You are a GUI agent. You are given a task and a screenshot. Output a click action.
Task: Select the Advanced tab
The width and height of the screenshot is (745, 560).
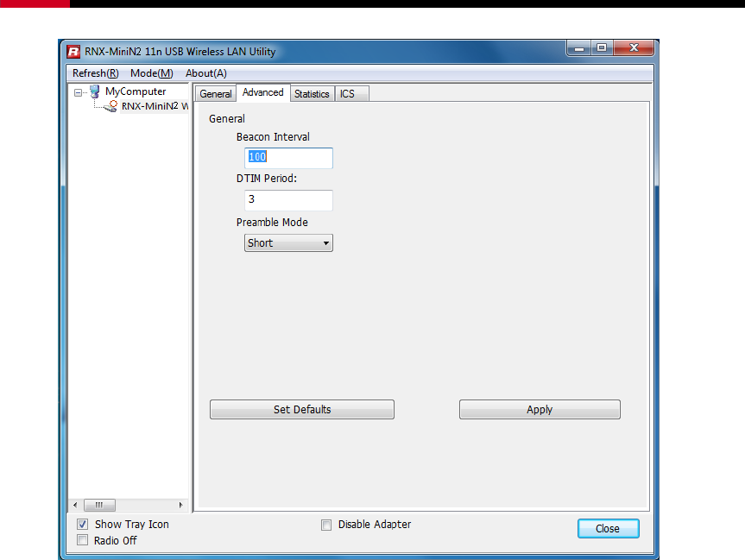tap(262, 92)
